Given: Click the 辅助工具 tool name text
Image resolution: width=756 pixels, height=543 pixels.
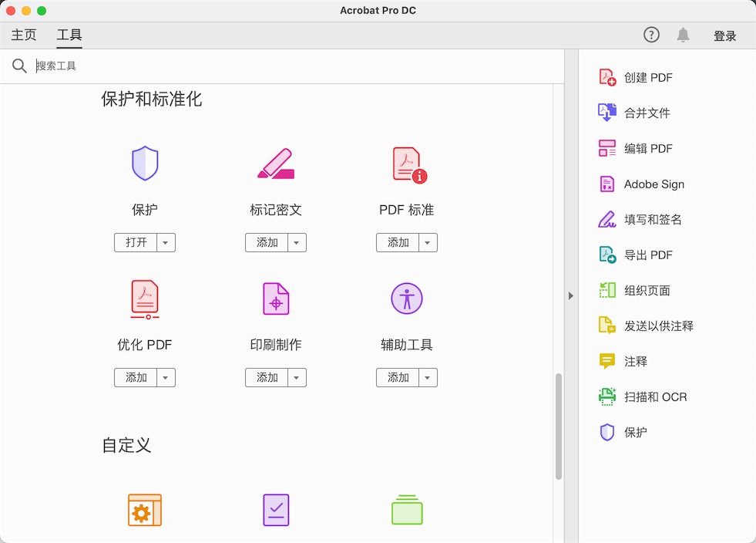Looking at the screenshot, I should pyautogui.click(x=406, y=345).
